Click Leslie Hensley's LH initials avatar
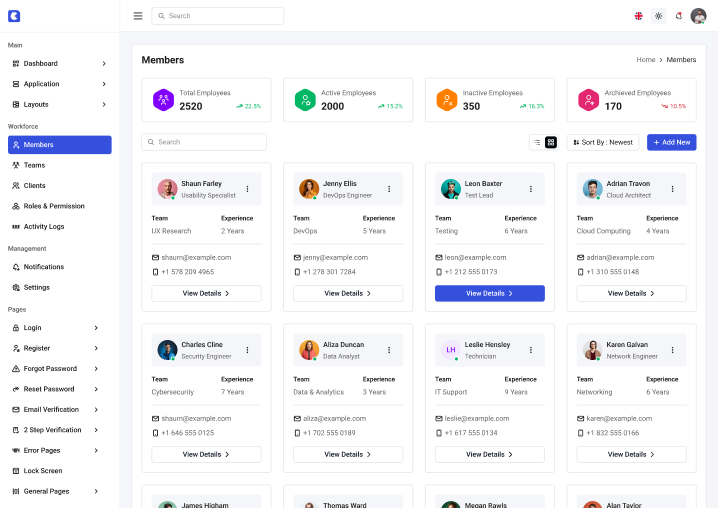 tap(451, 350)
